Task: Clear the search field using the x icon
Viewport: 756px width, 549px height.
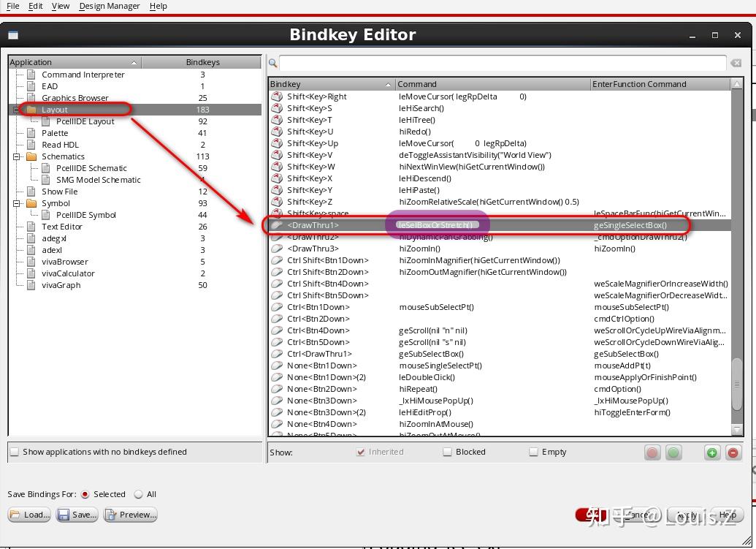Action: pyautogui.click(x=736, y=64)
